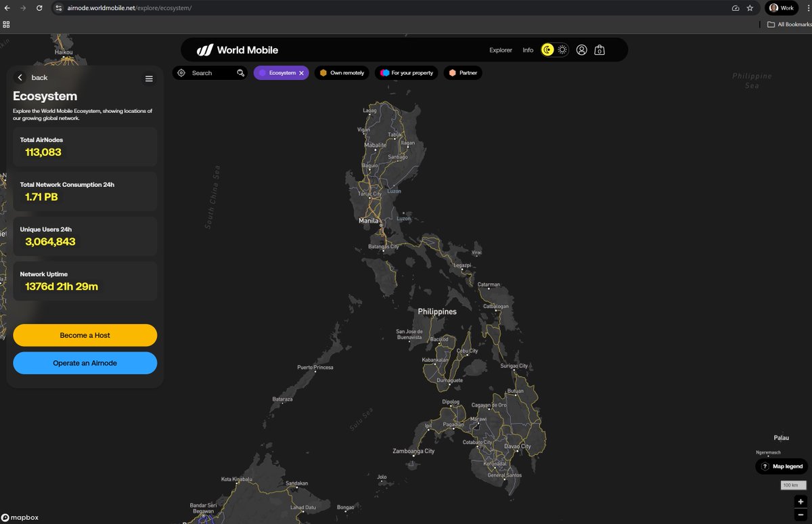Click the Manila city label
The width and height of the screenshot is (812, 524).
(x=369, y=221)
